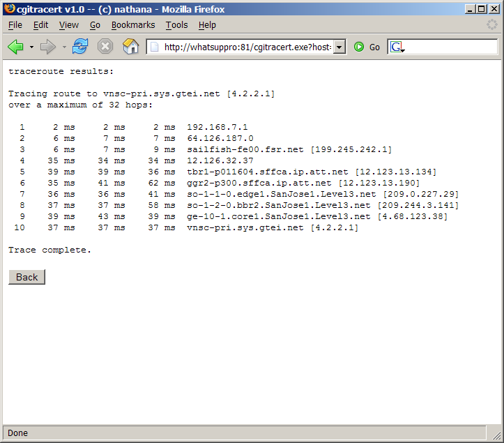Open the Tools menu
This screenshot has height=443, width=504.
176,25
